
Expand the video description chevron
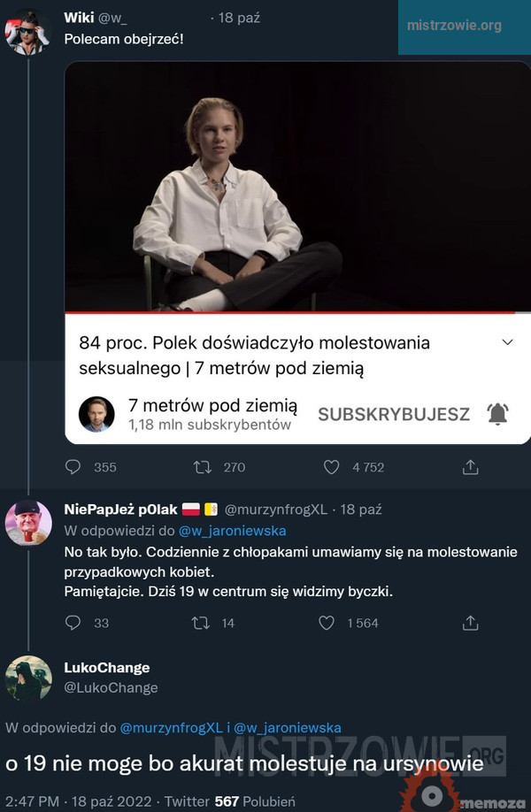pos(507,342)
